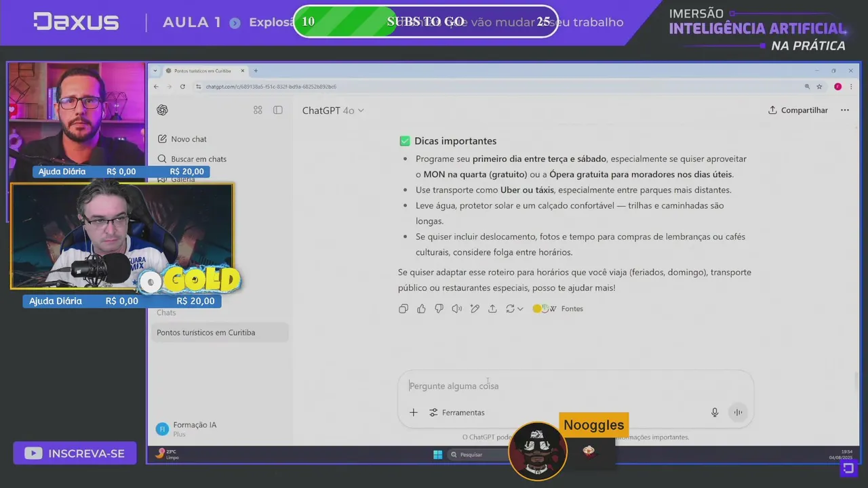868x488 pixels.
Task: Click the Pesquisar taskbar search box
Action: click(x=477, y=454)
